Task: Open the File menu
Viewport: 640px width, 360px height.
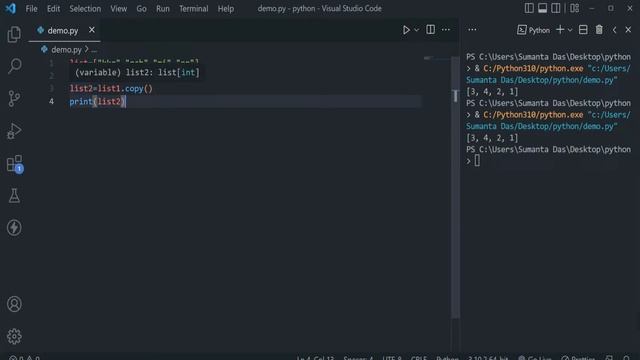Action: pos(31,9)
